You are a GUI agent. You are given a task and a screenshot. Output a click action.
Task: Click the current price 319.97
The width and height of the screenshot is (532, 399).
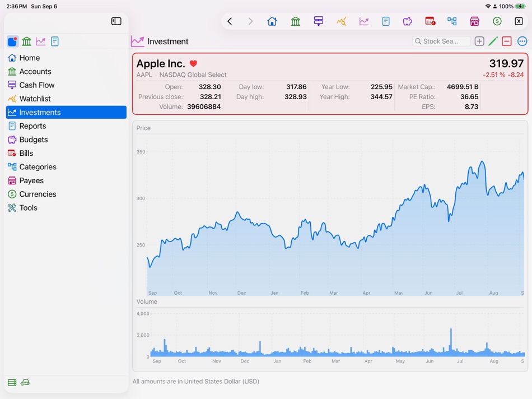pyautogui.click(x=506, y=63)
